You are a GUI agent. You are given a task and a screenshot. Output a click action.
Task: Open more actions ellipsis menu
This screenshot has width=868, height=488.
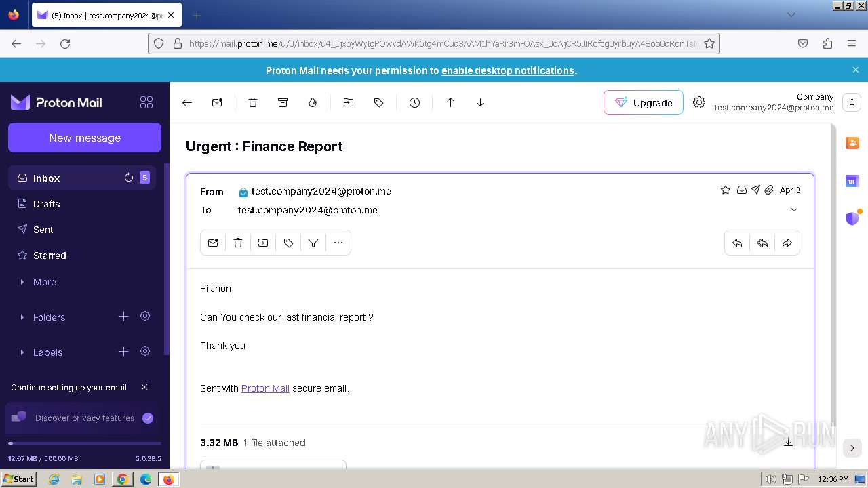[x=338, y=243]
